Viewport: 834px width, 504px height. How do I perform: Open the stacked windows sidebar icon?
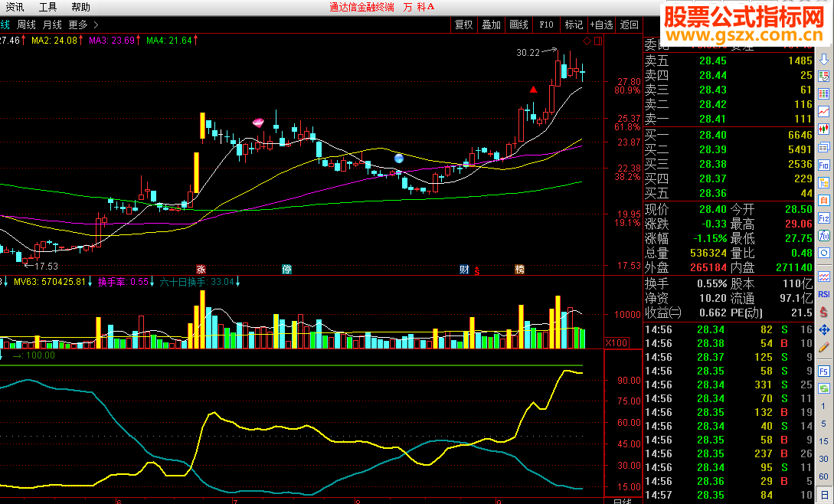(824, 147)
